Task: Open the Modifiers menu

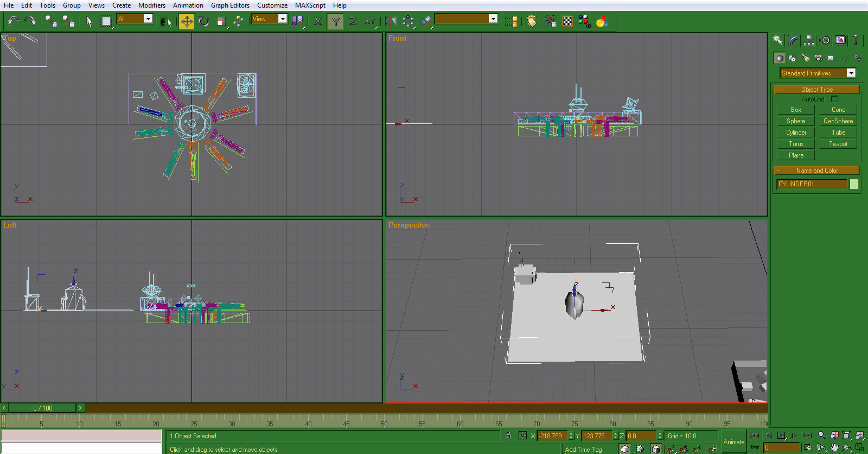Action: 151,5
